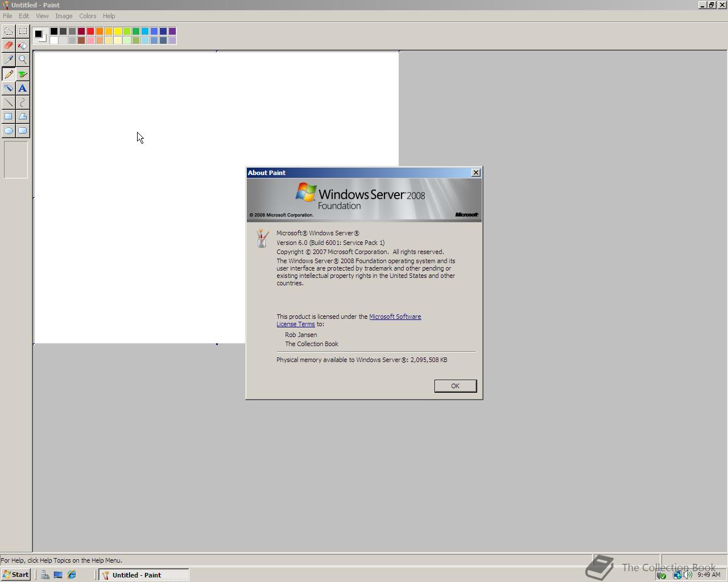This screenshot has width=728, height=582.
Task: Click the physical memory 2,095,508 KB text
Action: (x=362, y=360)
